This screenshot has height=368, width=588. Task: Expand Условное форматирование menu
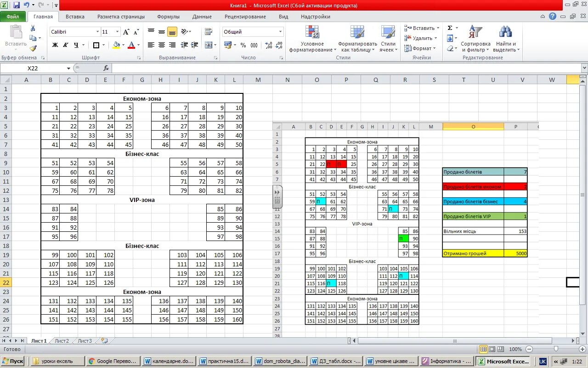(312, 39)
